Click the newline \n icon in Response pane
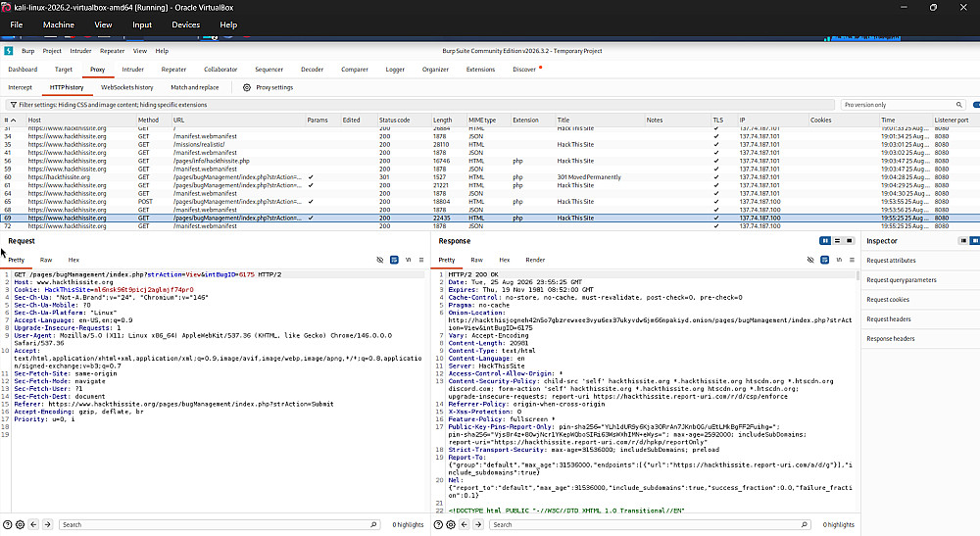Image resolution: width=980 pixels, height=536 pixels. [839, 260]
